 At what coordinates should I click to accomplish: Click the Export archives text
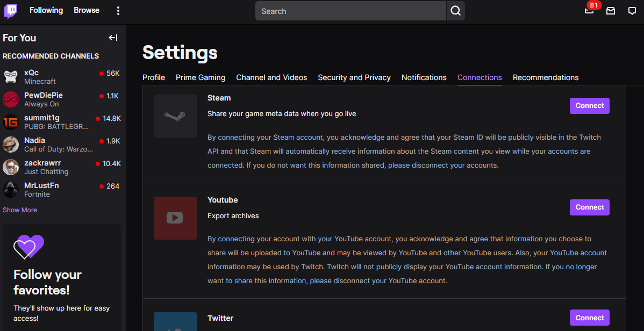coord(233,215)
